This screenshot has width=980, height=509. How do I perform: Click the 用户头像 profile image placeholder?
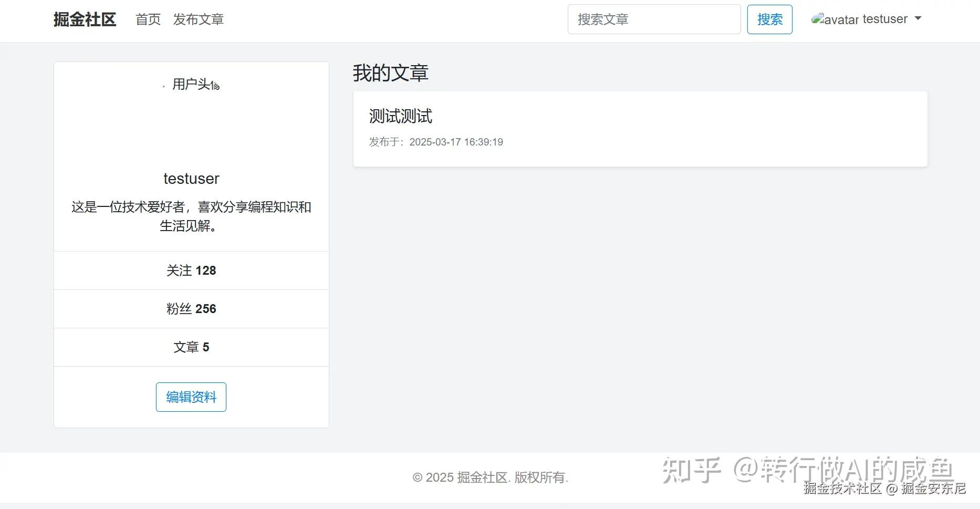(x=191, y=84)
